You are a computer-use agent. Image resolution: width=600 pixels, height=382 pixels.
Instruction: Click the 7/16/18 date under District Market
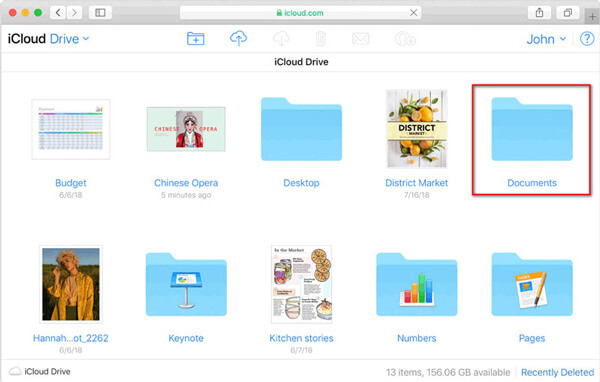point(417,195)
